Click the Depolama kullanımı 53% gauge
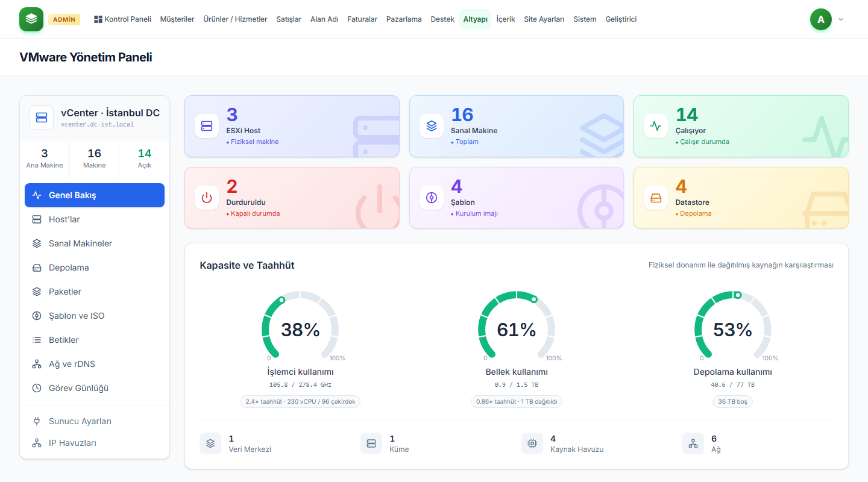 (733, 326)
